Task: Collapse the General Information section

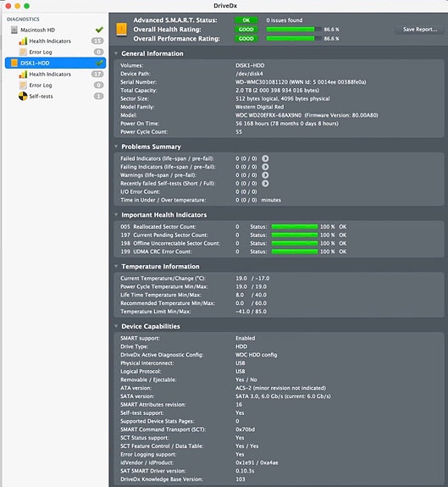Action: click(116, 53)
